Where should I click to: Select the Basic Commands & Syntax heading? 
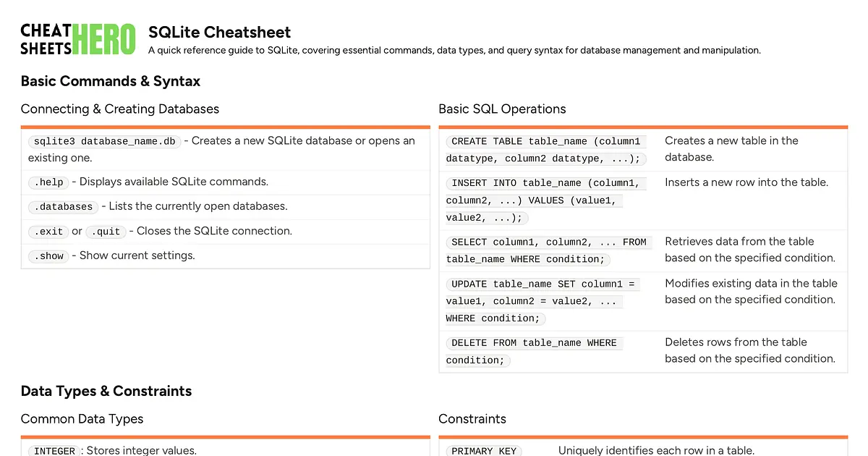(x=111, y=81)
